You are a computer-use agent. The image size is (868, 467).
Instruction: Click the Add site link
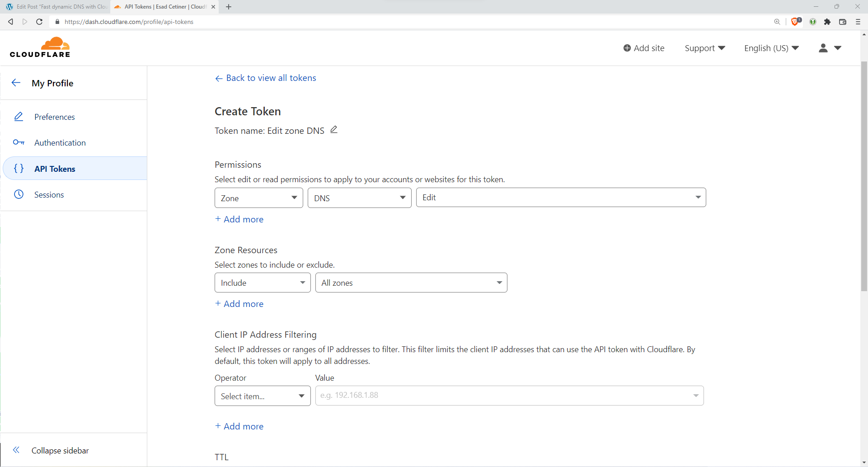[644, 48]
